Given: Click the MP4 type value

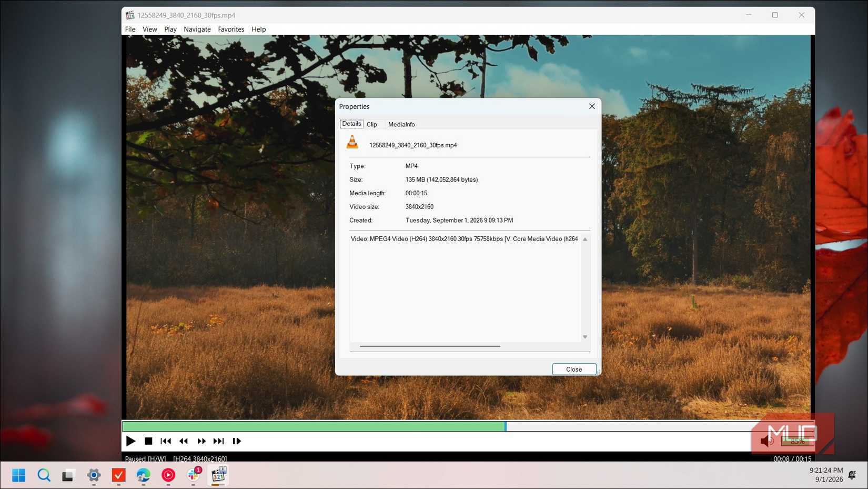Looking at the screenshot, I should (411, 166).
